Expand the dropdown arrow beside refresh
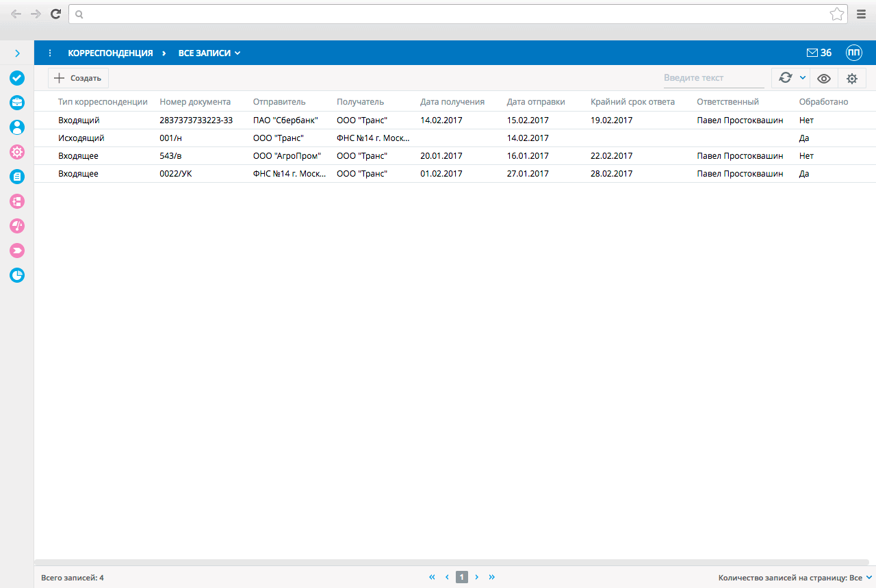The width and height of the screenshot is (876, 588). (803, 78)
